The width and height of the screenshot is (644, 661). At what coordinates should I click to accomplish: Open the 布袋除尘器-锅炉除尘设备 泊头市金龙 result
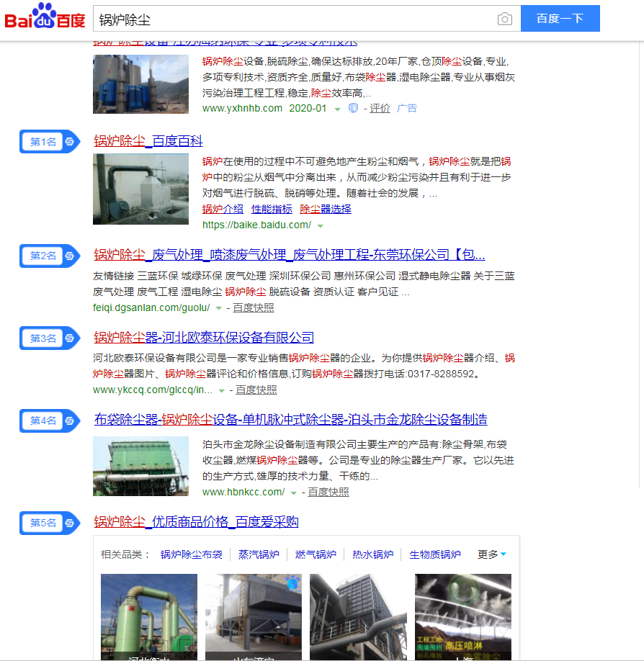tap(290, 420)
